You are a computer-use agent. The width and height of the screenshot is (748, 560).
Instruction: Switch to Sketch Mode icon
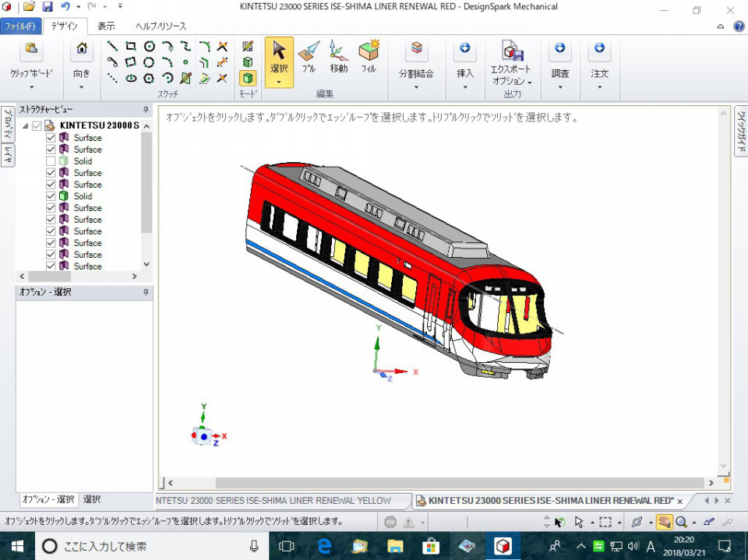(x=248, y=46)
